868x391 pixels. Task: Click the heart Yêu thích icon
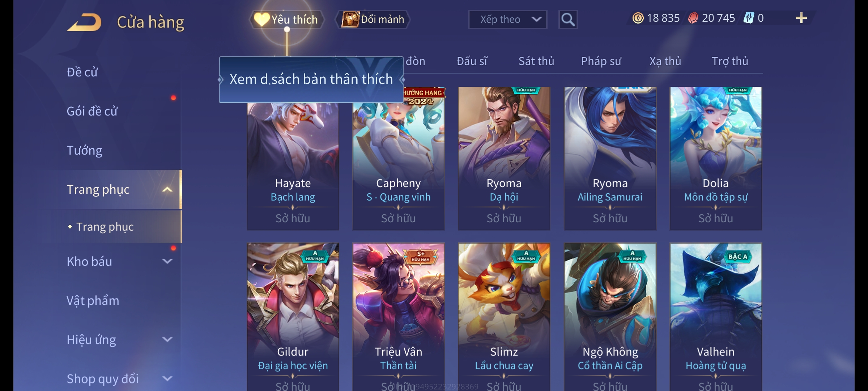[x=261, y=19]
